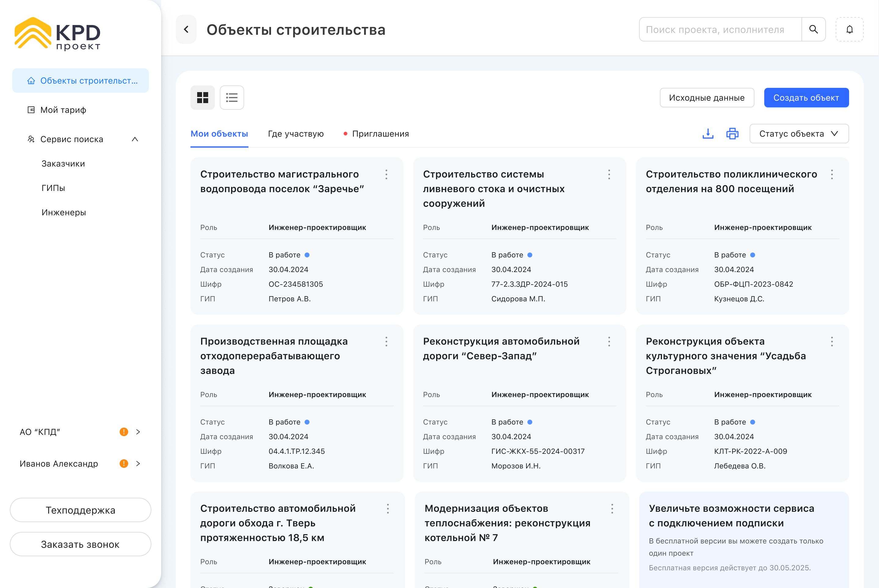
Task: Open menu for Усадьба Строгановых card
Action: [x=832, y=342]
